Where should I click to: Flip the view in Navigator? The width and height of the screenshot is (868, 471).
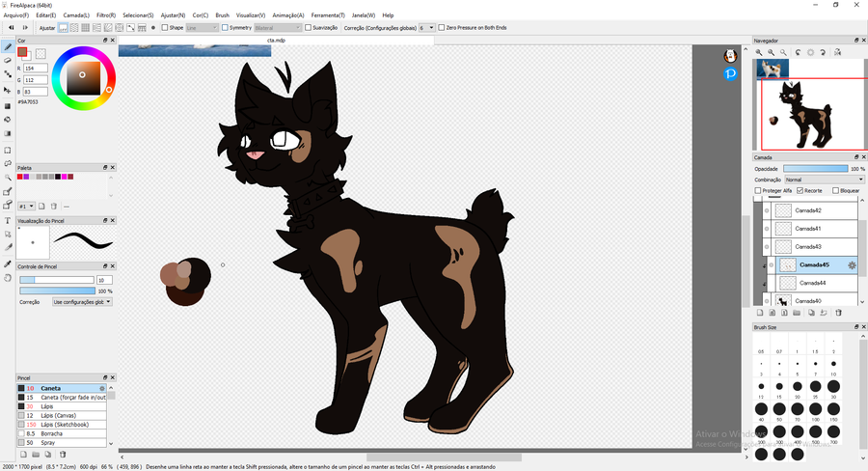[837, 52]
